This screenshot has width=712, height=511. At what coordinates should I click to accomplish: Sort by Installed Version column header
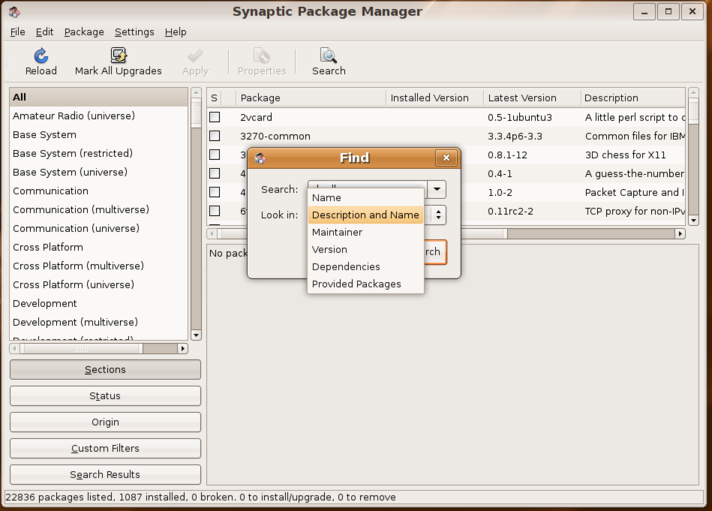coord(435,98)
